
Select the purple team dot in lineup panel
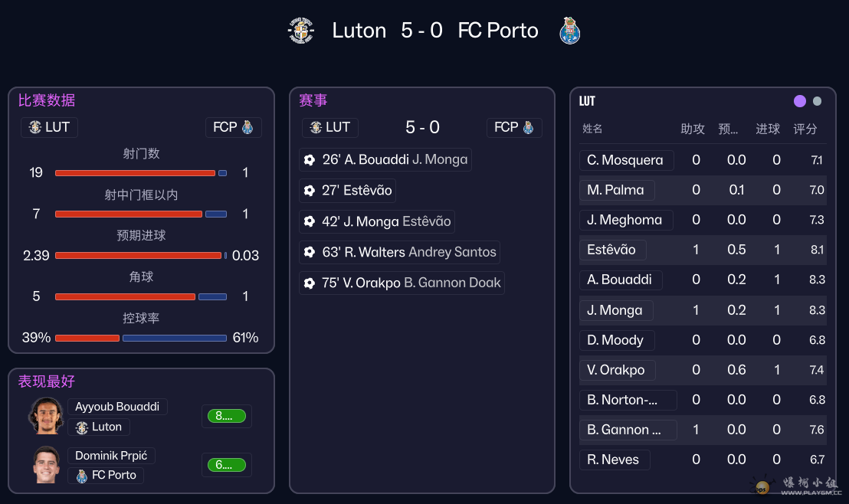tap(800, 101)
